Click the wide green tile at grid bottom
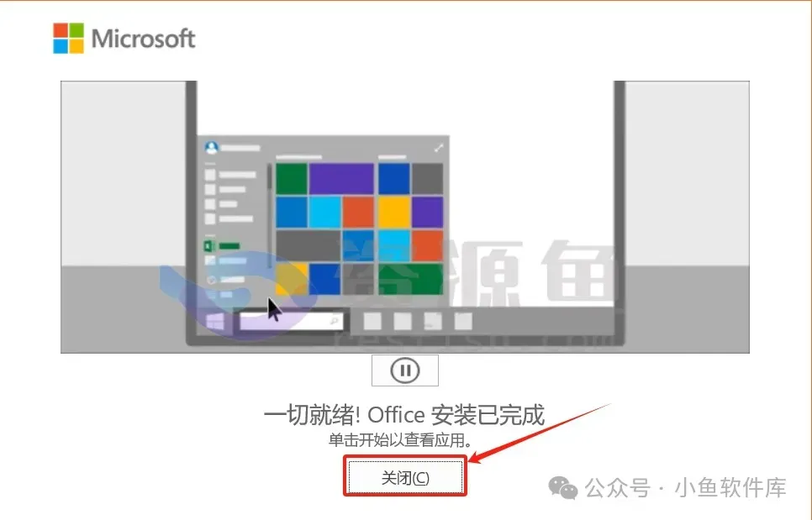Image resolution: width=812 pixels, height=520 pixels. 411,279
